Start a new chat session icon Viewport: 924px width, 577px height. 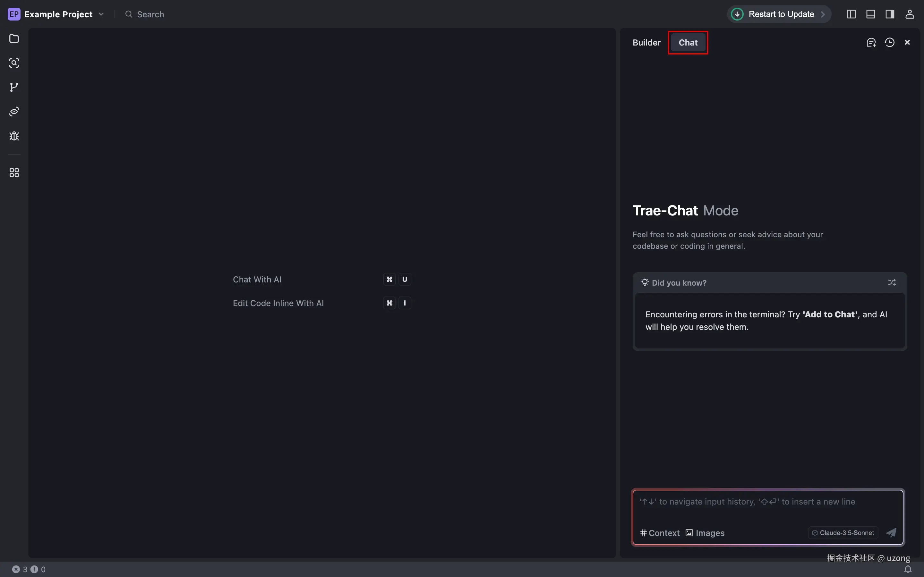[x=871, y=42]
